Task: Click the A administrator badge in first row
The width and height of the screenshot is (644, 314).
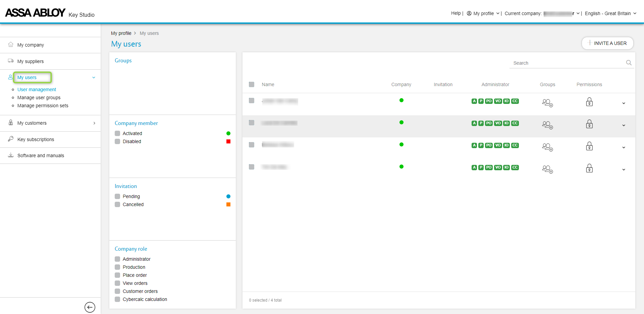Action: coord(474,101)
